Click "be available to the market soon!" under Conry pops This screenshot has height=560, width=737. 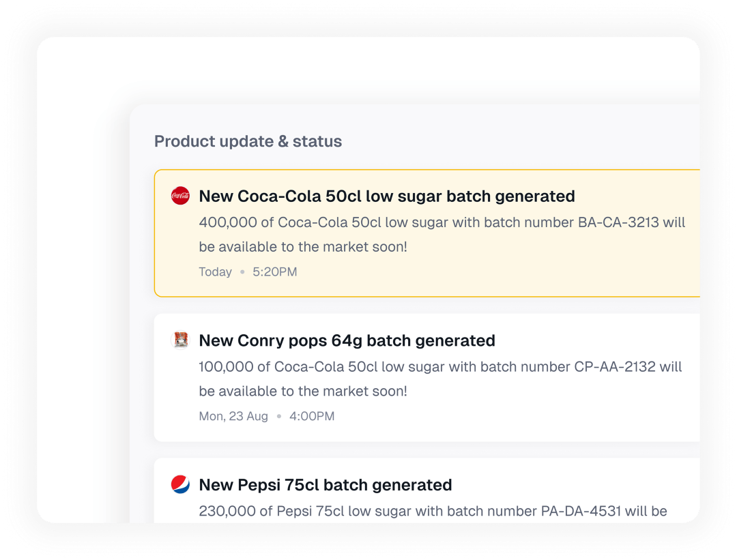[302, 392]
